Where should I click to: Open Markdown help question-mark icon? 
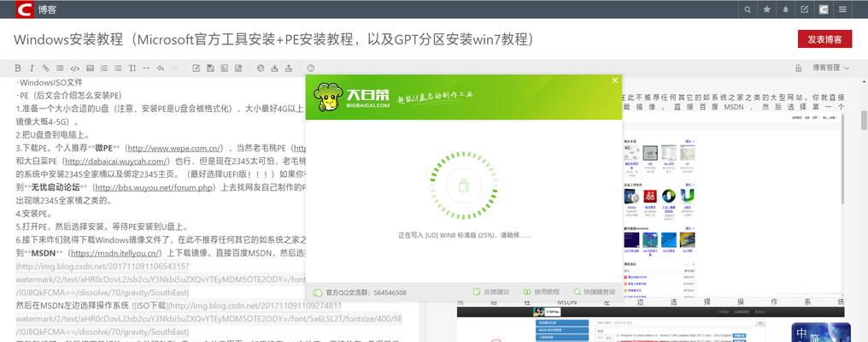tap(311, 68)
